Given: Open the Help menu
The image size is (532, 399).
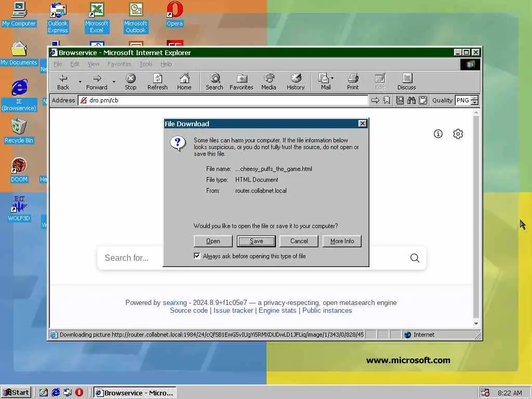Looking at the screenshot, I should tap(166, 64).
